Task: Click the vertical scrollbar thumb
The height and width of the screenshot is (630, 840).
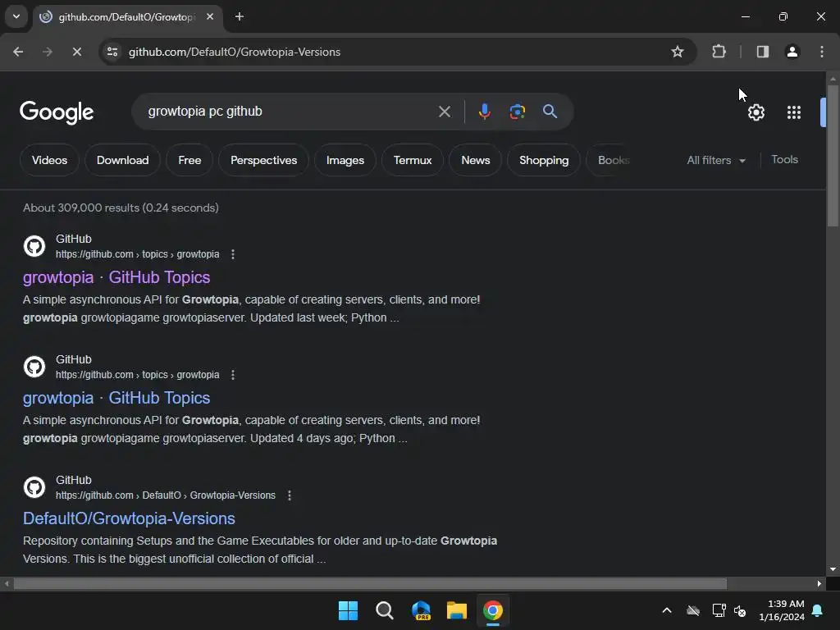Action: tap(833, 155)
